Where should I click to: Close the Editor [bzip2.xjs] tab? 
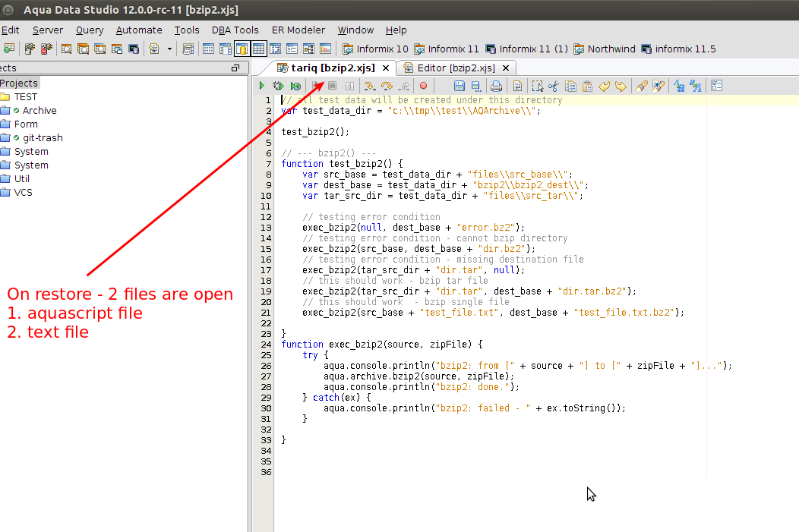coord(506,68)
